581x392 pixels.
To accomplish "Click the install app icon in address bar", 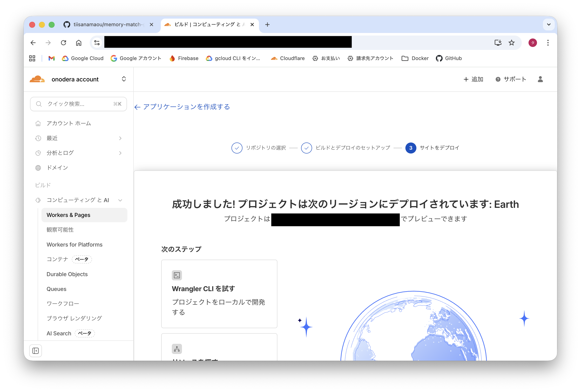I will pyautogui.click(x=498, y=43).
